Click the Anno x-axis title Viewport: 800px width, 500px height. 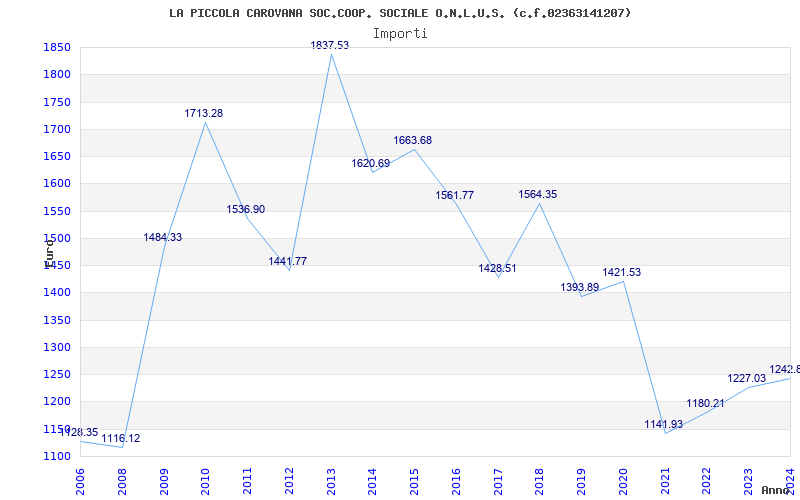click(x=775, y=490)
